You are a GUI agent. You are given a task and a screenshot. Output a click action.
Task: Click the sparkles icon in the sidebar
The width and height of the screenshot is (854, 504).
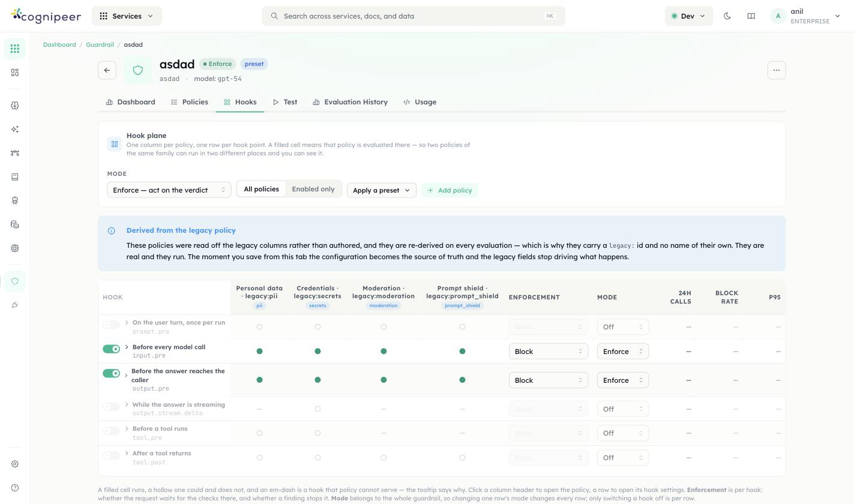tap(15, 129)
